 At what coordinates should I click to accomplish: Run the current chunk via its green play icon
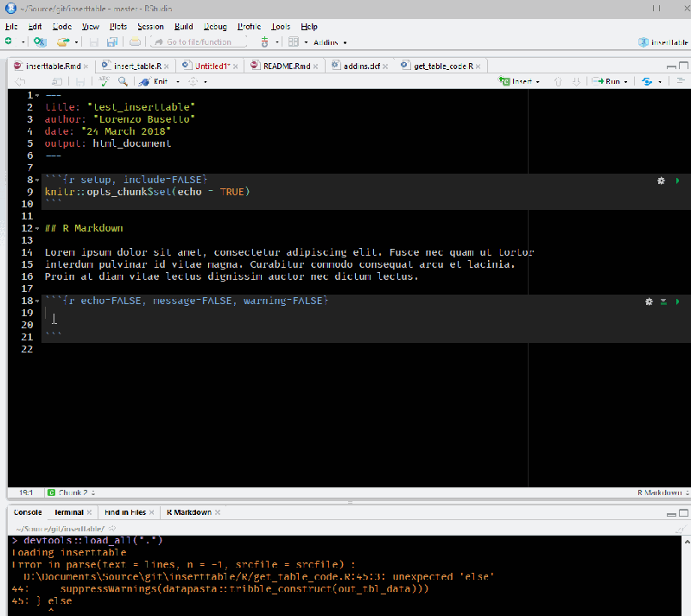tap(677, 302)
